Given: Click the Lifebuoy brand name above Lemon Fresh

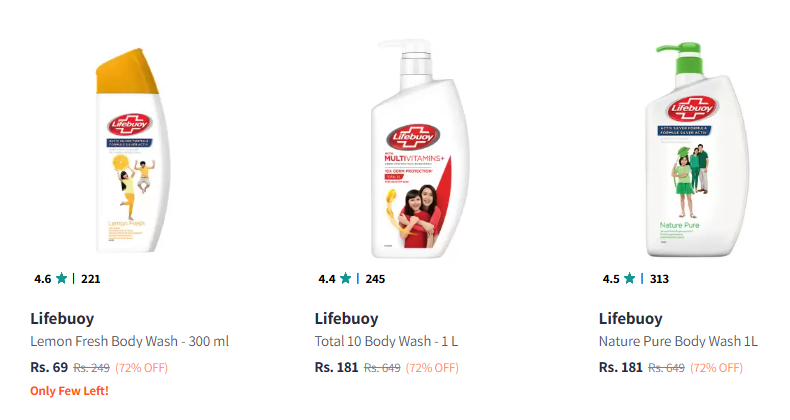Looking at the screenshot, I should click(63, 319).
